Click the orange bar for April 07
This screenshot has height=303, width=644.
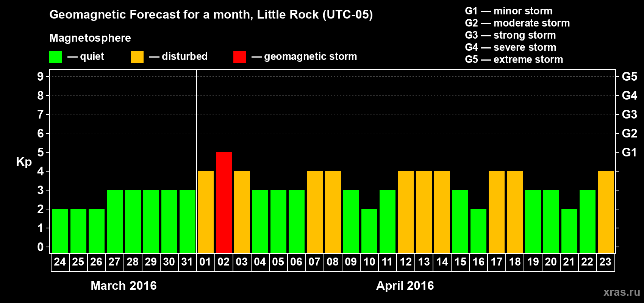coord(315,212)
